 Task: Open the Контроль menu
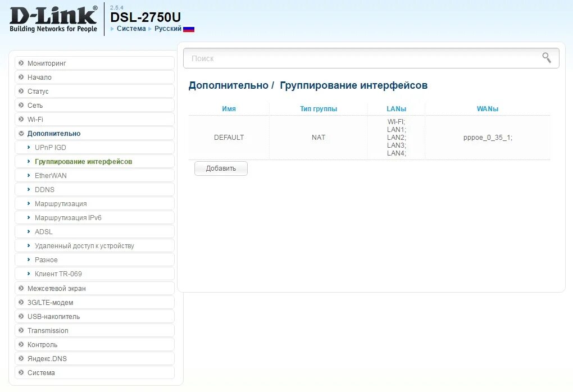[94, 344]
